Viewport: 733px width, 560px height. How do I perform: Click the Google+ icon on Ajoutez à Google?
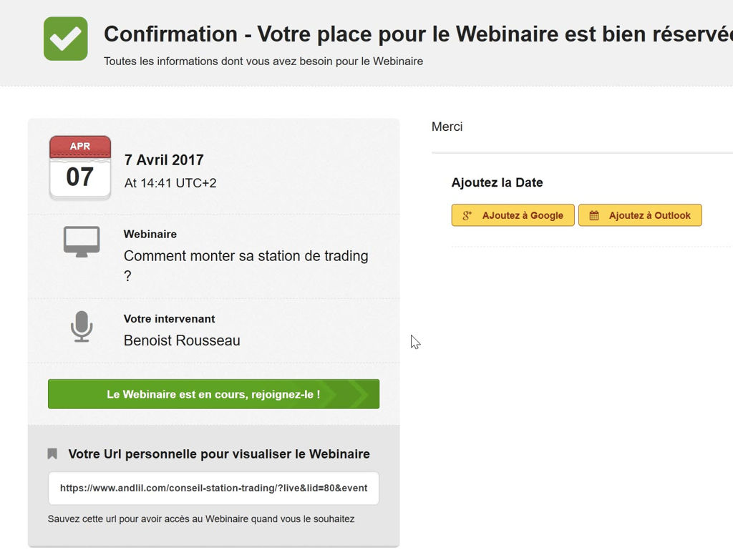(467, 215)
